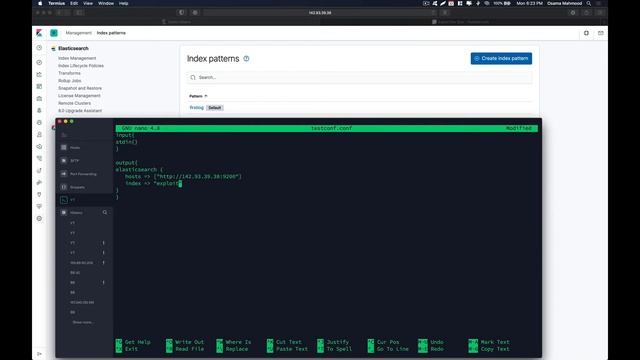Open the Termius menu in macOS menu bar
Image resolution: width=640 pixels, height=360 pixels.
point(56,3)
